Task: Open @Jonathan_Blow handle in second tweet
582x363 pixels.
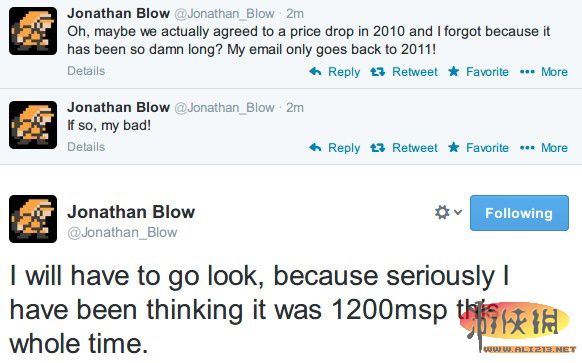Action: (x=224, y=108)
